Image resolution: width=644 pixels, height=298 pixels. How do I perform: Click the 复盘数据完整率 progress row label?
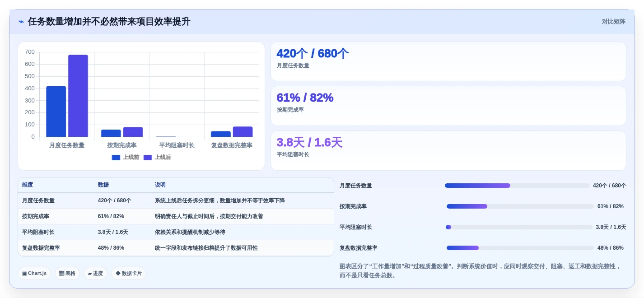359,248
